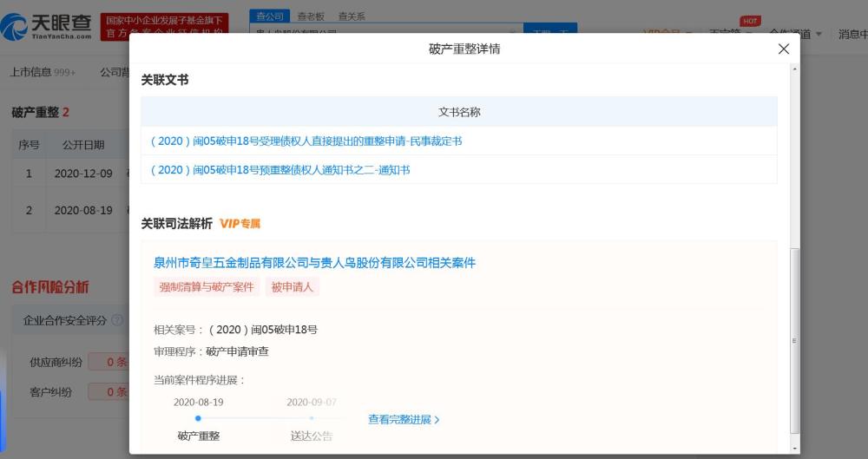Viewport: 868px width, 459px height.
Task: Click the scroll down arrow in dialog
Action: (x=795, y=448)
